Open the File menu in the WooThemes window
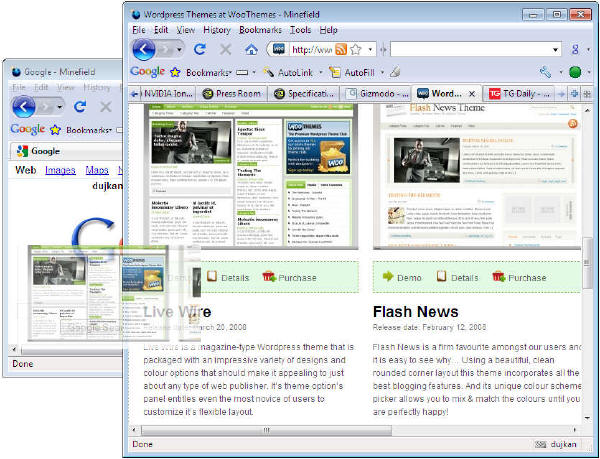 [139, 30]
